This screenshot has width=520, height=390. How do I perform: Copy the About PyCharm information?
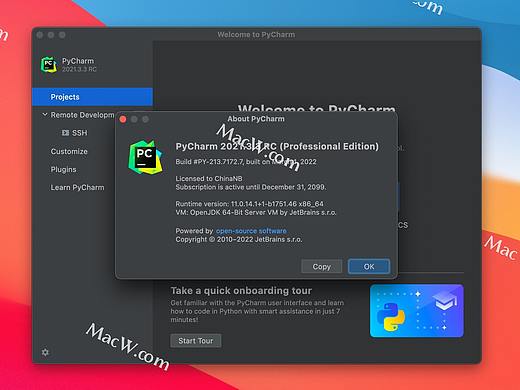[x=321, y=267]
